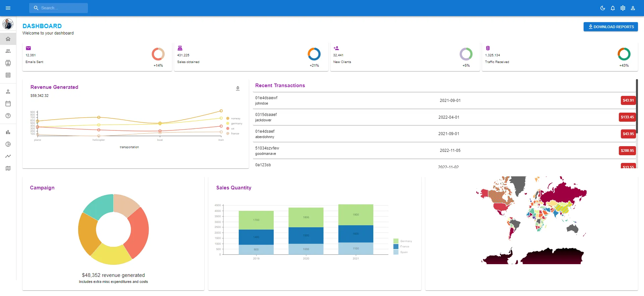Open contacts information sidebar icon
Screen dimensions: 644x296
click(8, 63)
